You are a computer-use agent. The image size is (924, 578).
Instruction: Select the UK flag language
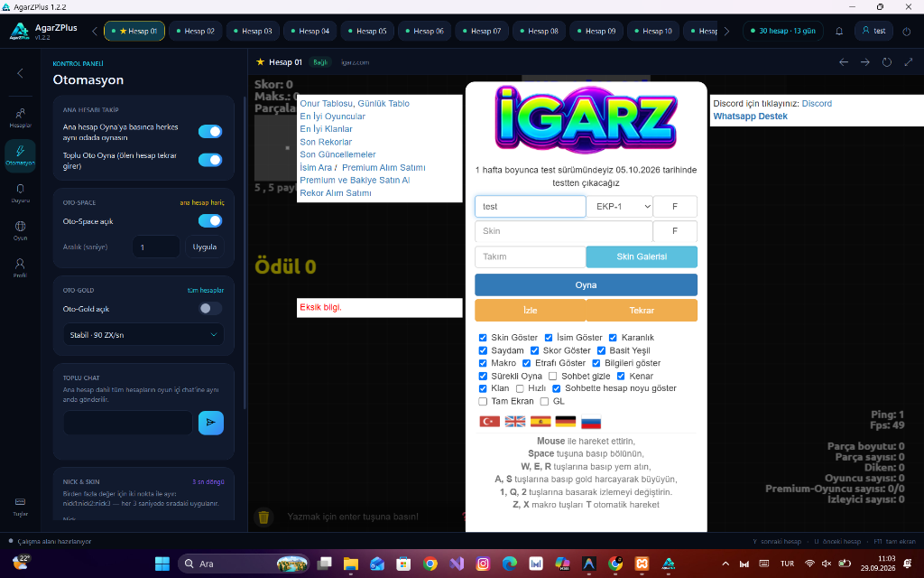click(515, 421)
